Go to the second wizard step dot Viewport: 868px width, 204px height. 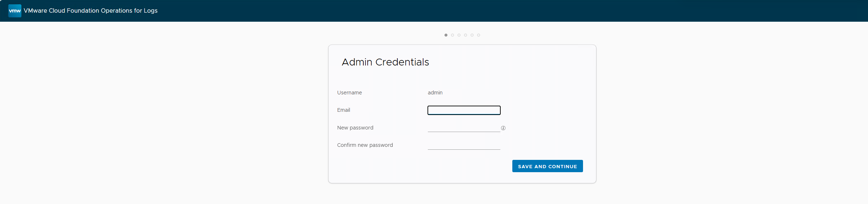452,35
